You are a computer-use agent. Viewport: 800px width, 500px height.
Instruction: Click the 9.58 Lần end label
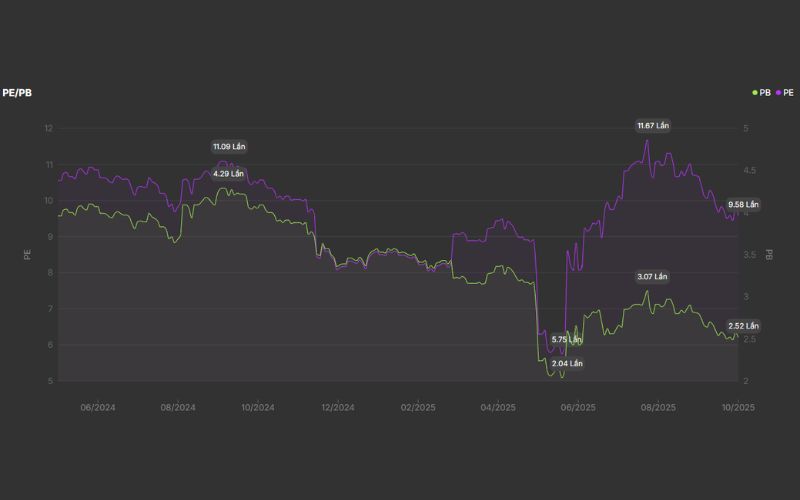pyautogui.click(x=743, y=204)
